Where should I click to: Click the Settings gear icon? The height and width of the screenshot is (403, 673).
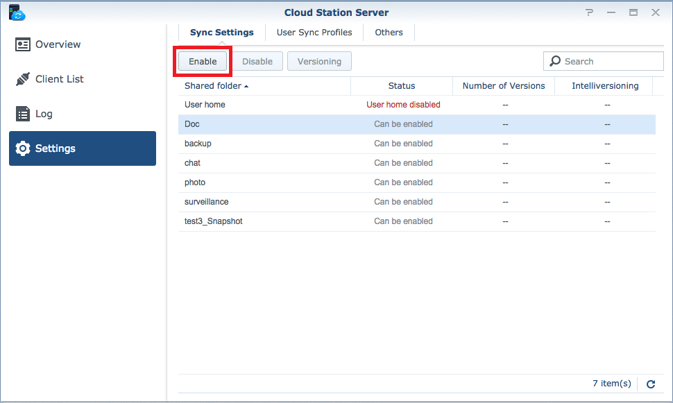(x=23, y=149)
